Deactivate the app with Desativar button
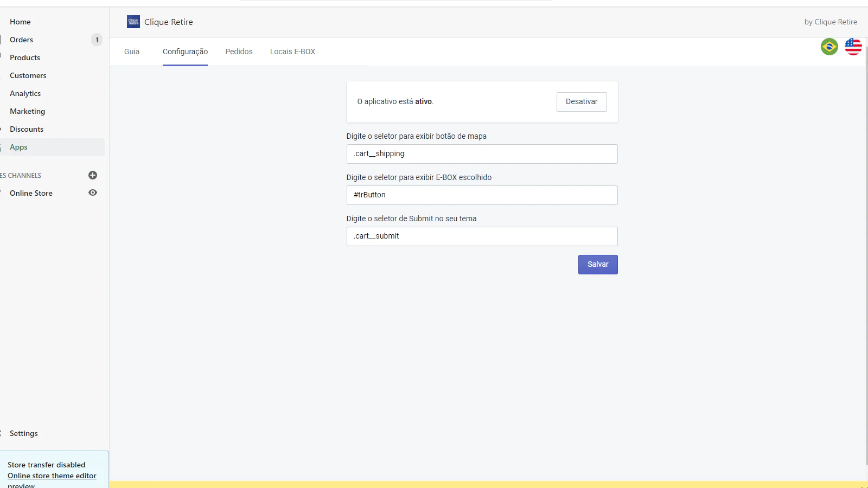868x488 pixels. [582, 102]
